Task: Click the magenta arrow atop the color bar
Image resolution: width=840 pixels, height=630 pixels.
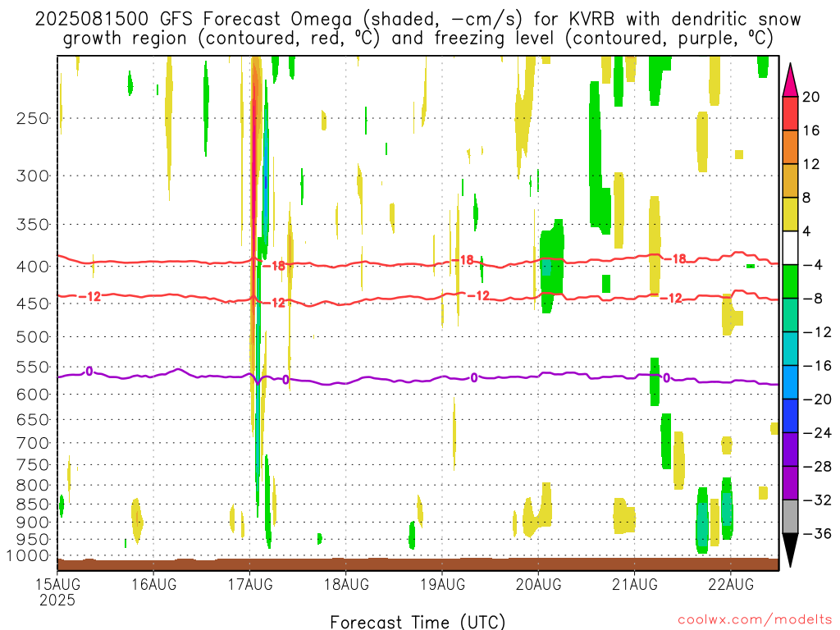Action: 790,80
